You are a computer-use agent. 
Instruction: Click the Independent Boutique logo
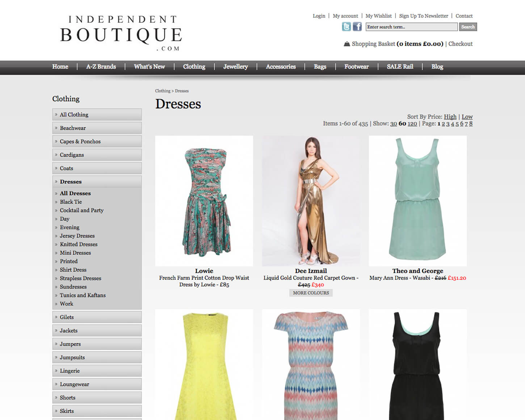(x=121, y=33)
